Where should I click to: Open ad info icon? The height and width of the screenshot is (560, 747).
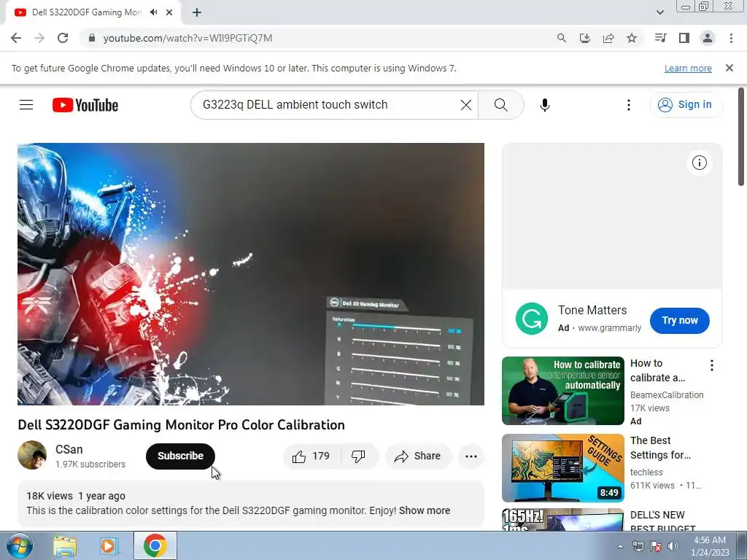click(x=699, y=163)
